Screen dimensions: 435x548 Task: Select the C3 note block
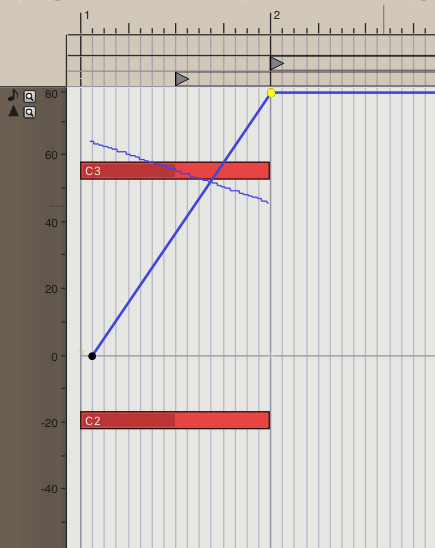pyautogui.click(x=175, y=171)
